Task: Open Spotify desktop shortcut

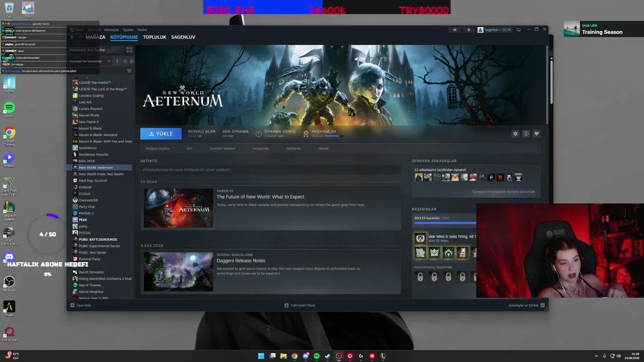Action: [x=9, y=110]
